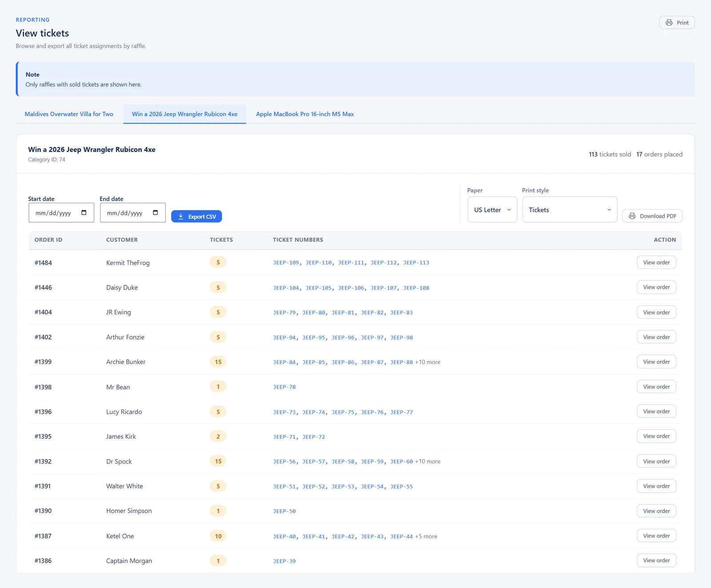
Task: Click the printer icon in Print button
Action: [x=669, y=23]
